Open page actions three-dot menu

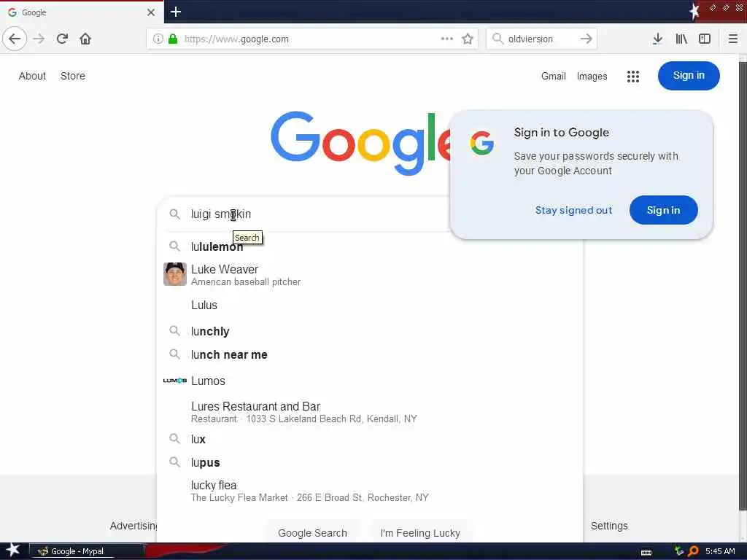(447, 39)
